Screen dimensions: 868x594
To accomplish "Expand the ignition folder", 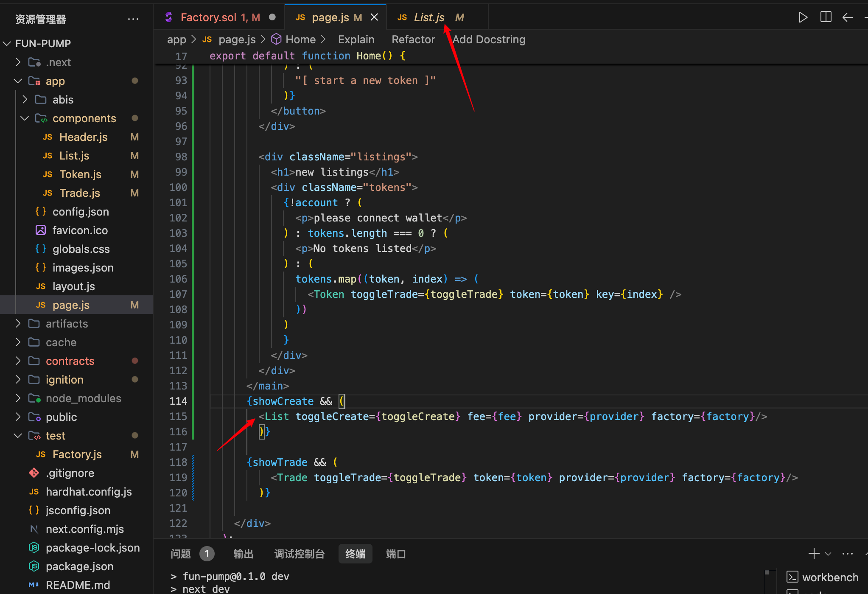I will coord(18,380).
